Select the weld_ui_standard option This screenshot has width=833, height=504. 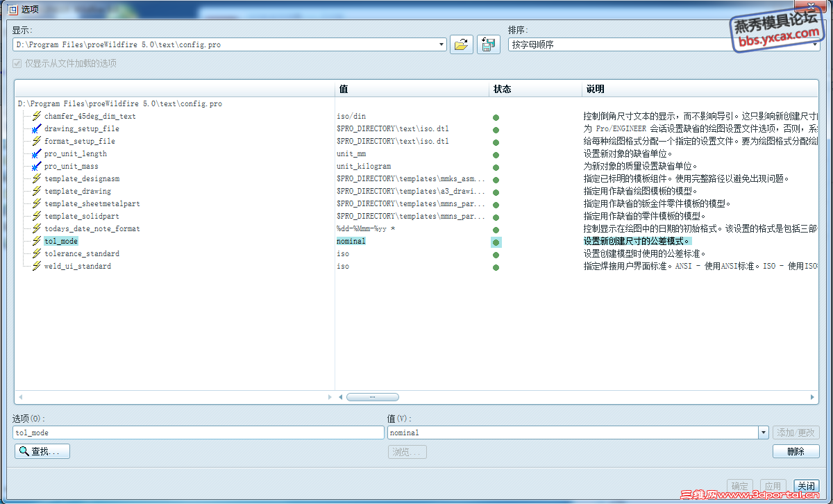click(x=78, y=266)
